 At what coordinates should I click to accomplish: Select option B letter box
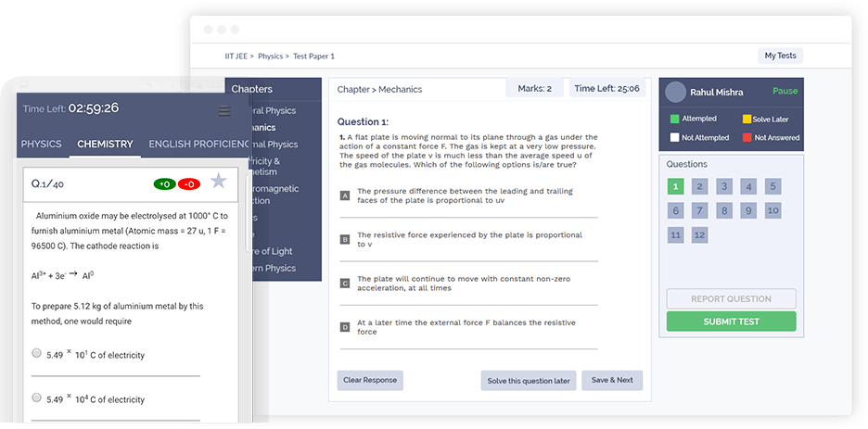(x=345, y=239)
